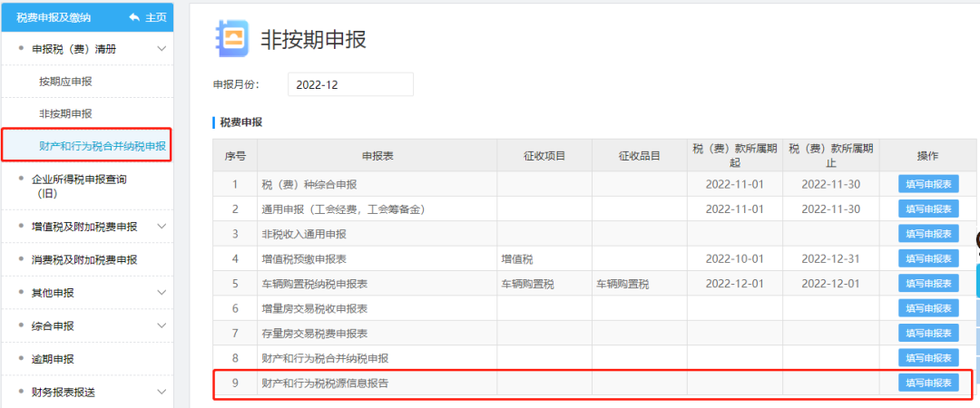Click 填写申报表 for 增值税预缴申报表

click(x=928, y=258)
